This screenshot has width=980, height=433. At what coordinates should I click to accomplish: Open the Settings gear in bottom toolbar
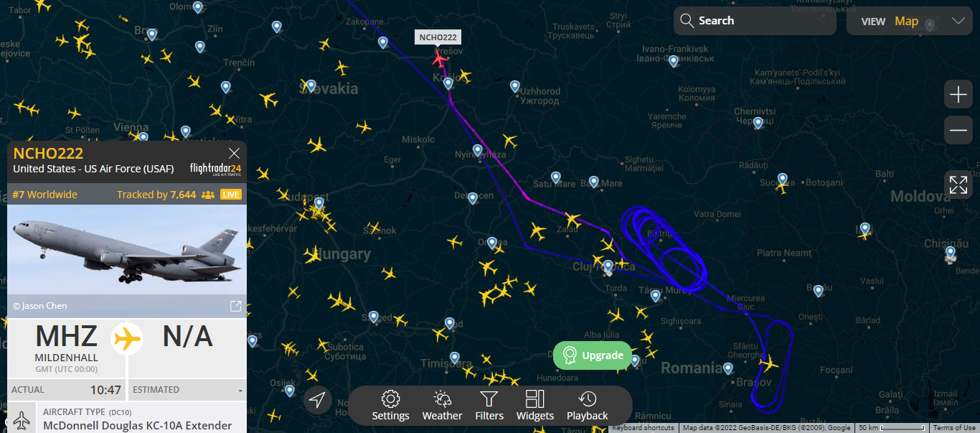click(390, 406)
